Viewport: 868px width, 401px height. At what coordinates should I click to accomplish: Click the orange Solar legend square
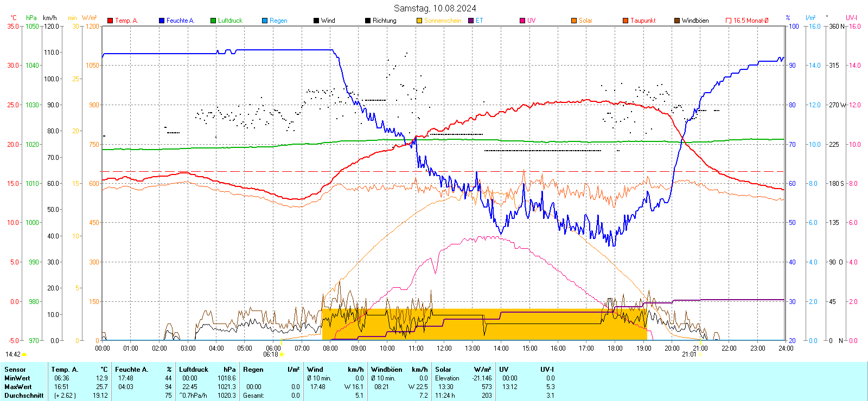coord(574,21)
